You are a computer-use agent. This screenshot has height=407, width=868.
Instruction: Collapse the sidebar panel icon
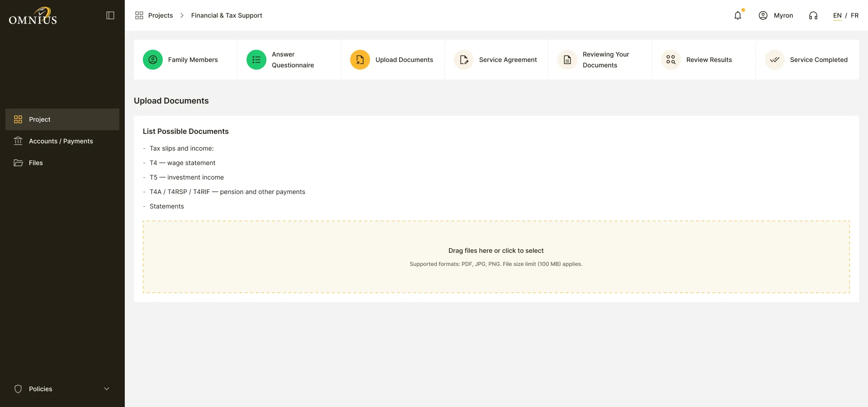tap(110, 15)
